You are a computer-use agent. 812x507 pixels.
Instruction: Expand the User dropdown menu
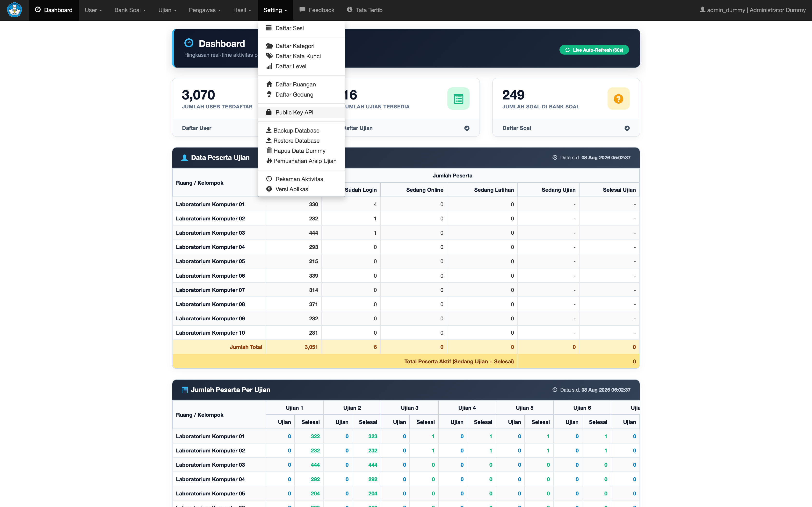[x=93, y=10]
